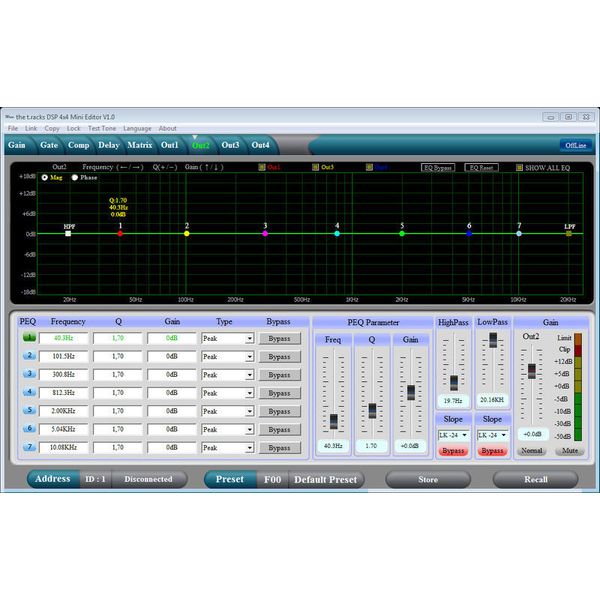Click the EQ Reset button
The width and height of the screenshot is (600, 600).
coord(481,168)
